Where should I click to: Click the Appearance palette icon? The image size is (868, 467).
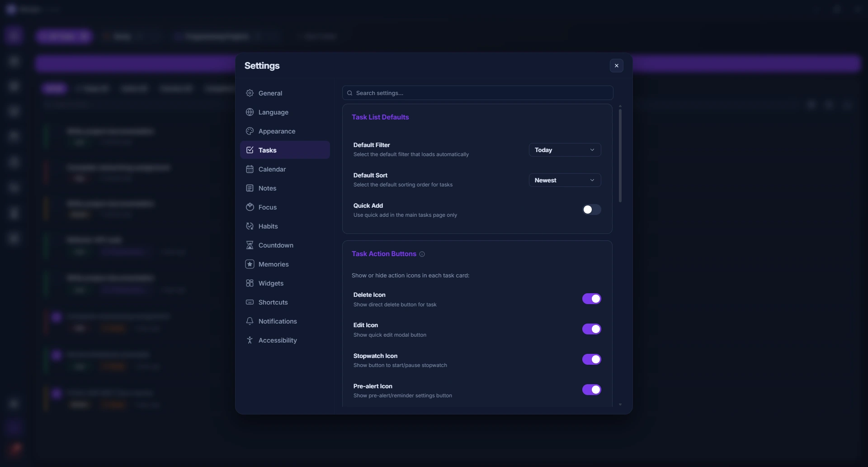[250, 131]
